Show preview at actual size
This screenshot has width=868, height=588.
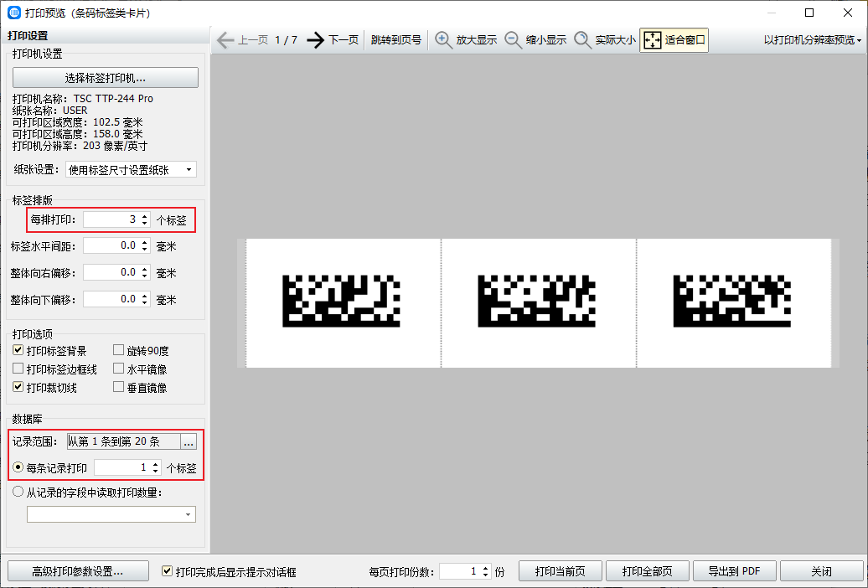pyautogui.click(x=606, y=39)
